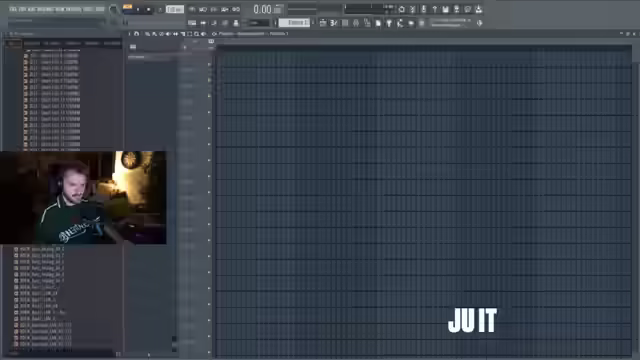640x360 pixels.
Task: Select the playlist Draw pencil tool
Action: click(147, 34)
